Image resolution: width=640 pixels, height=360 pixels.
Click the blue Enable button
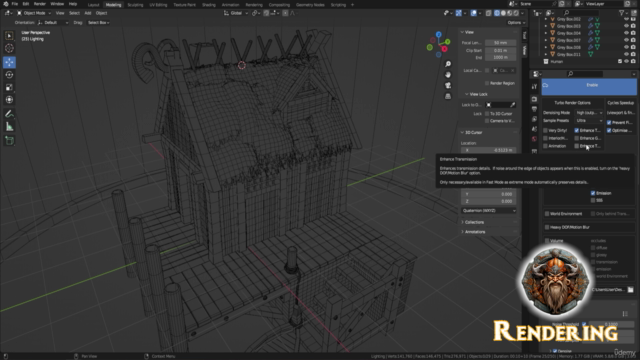pos(589,86)
